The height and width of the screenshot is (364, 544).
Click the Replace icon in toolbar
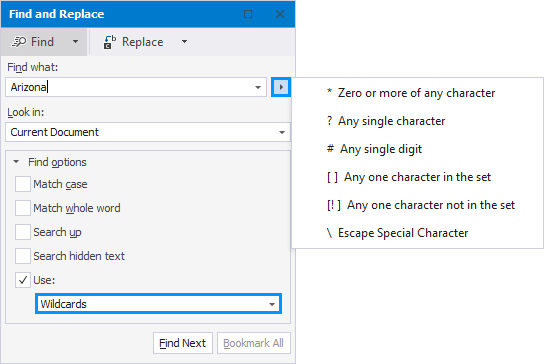point(110,42)
